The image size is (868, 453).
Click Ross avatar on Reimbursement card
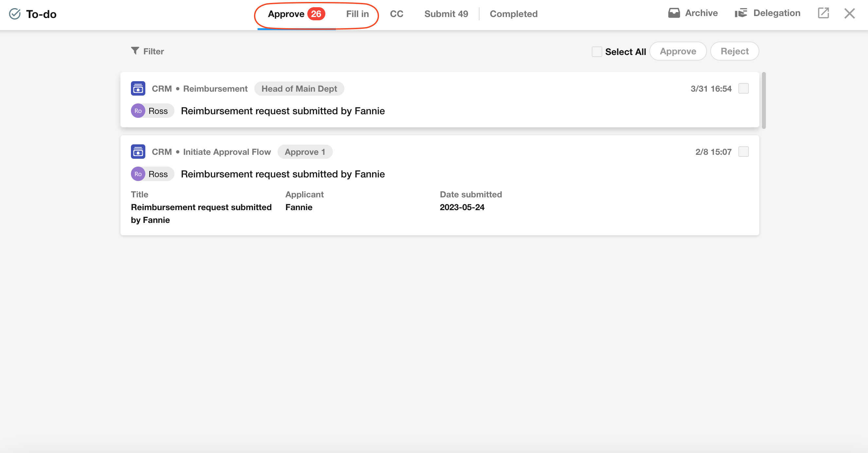[138, 111]
